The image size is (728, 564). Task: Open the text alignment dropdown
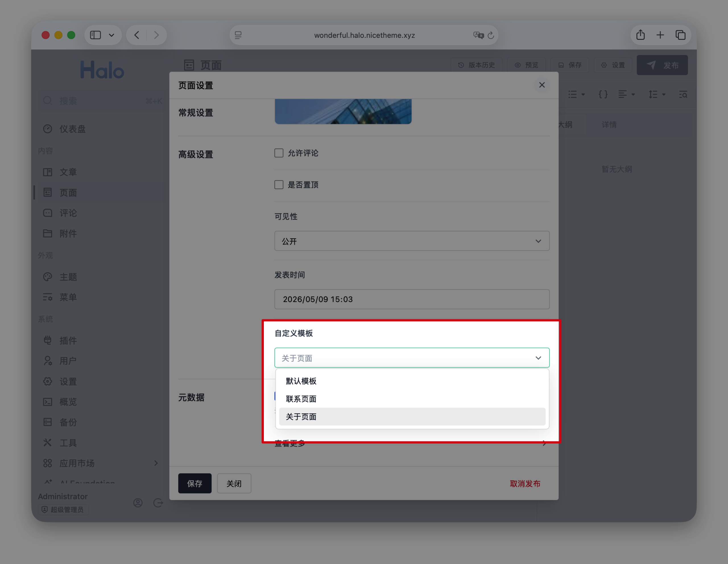pyautogui.click(x=626, y=94)
